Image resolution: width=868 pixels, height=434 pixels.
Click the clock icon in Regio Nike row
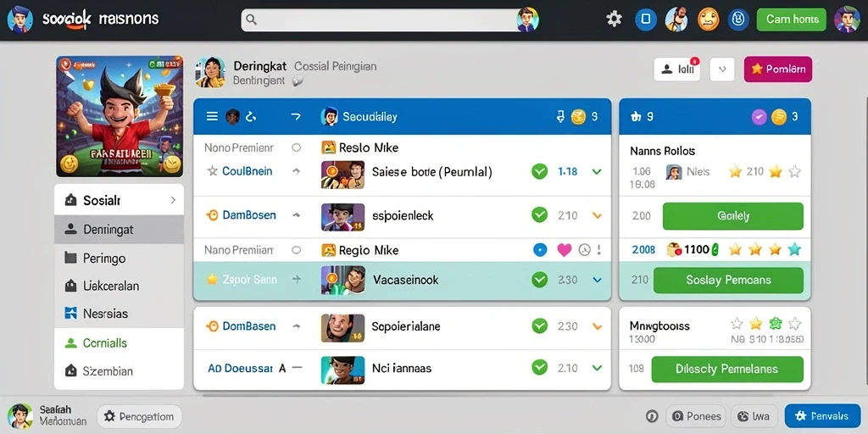click(x=585, y=250)
